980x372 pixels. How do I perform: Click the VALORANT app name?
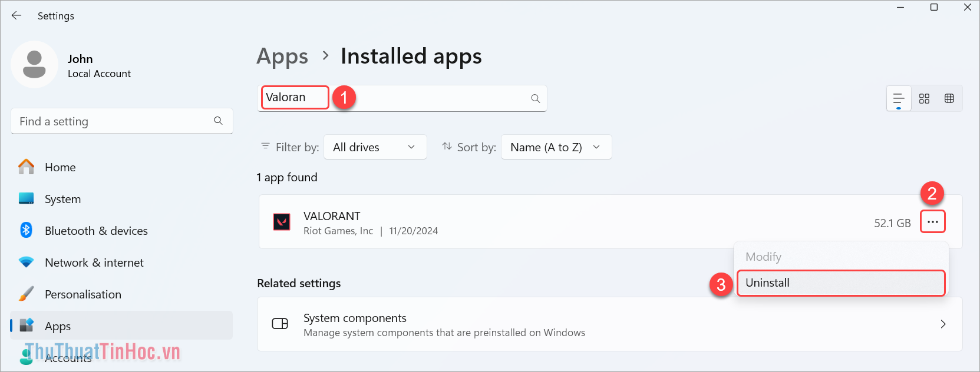click(332, 216)
